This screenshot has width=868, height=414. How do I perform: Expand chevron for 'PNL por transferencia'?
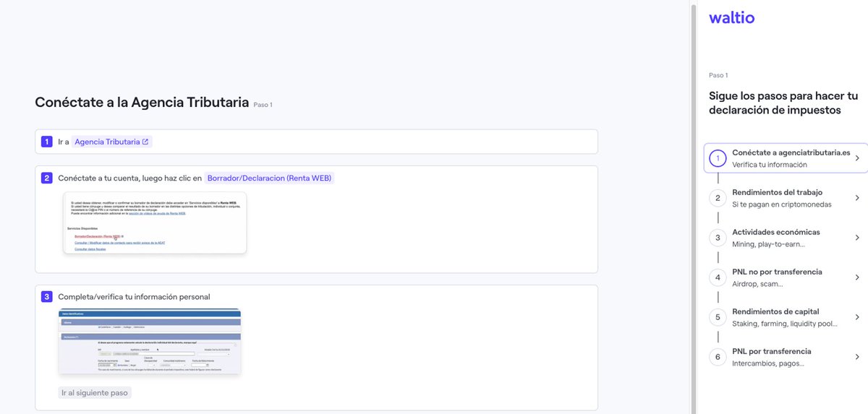pos(857,357)
